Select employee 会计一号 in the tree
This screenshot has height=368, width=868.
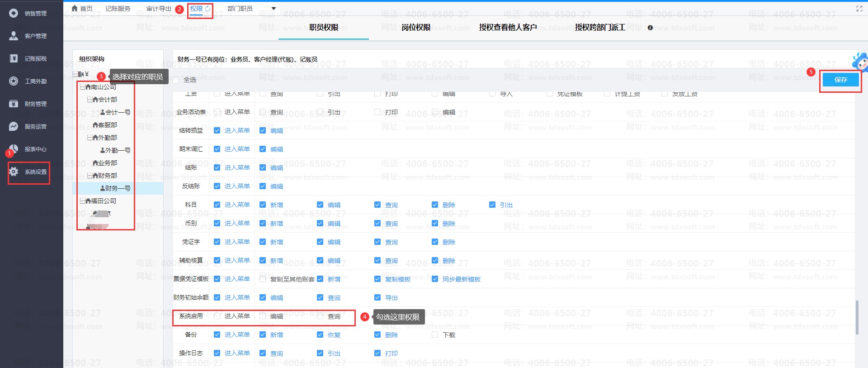[118, 112]
